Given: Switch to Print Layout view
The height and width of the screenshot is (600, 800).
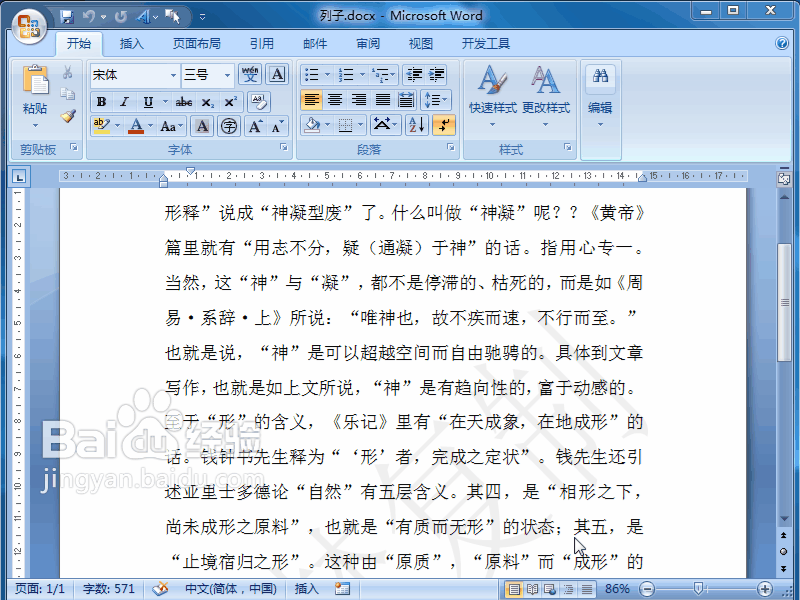Looking at the screenshot, I should (x=514, y=589).
